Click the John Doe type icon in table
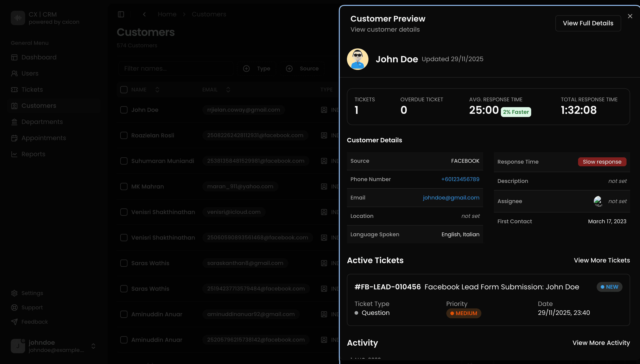640x364 pixels. click(324, 110)
